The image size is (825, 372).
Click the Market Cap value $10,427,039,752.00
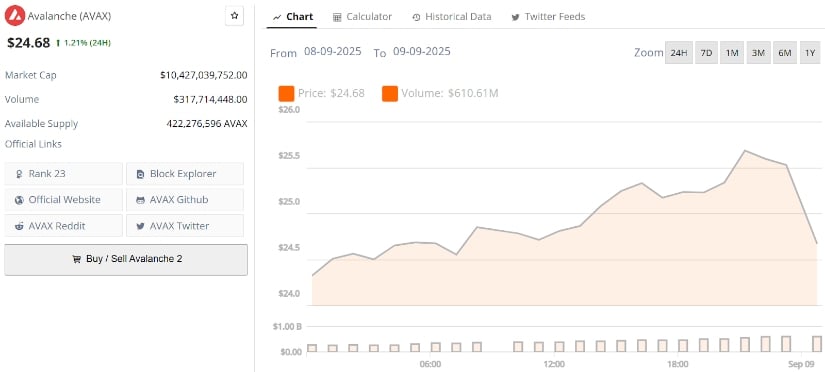pyautogui.click(x=204, y=75)
